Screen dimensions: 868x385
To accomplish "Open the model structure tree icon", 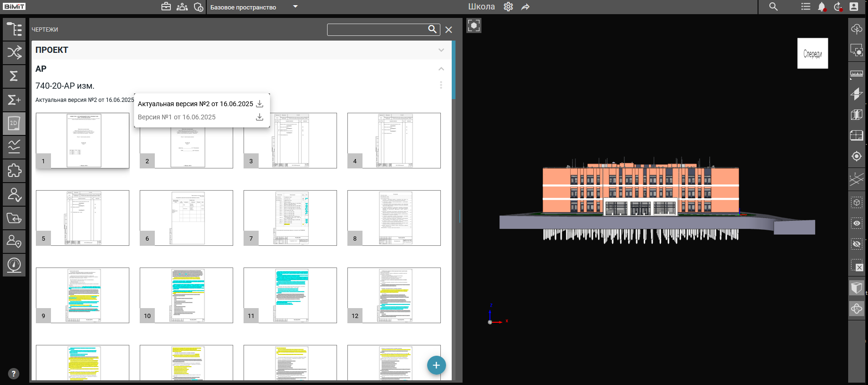I will [14, 29].
